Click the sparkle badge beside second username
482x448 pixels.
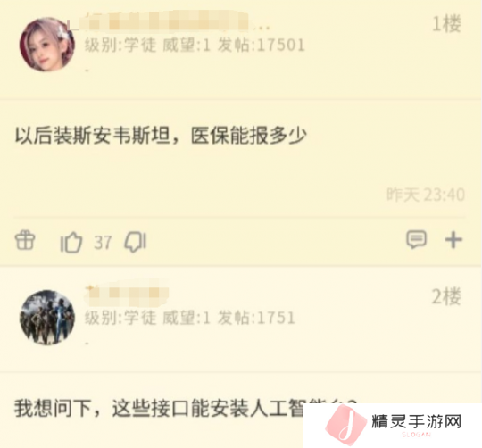pos(92,288)
